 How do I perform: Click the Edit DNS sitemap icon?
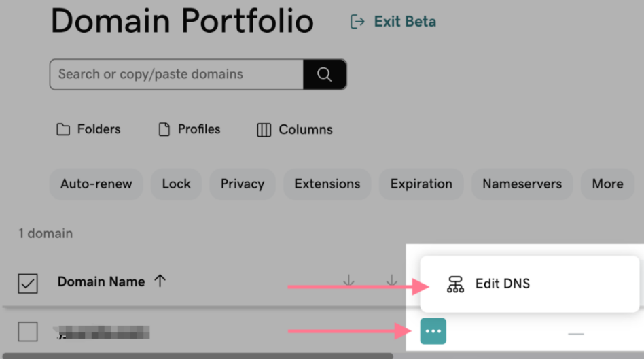[x=455, y=284]
